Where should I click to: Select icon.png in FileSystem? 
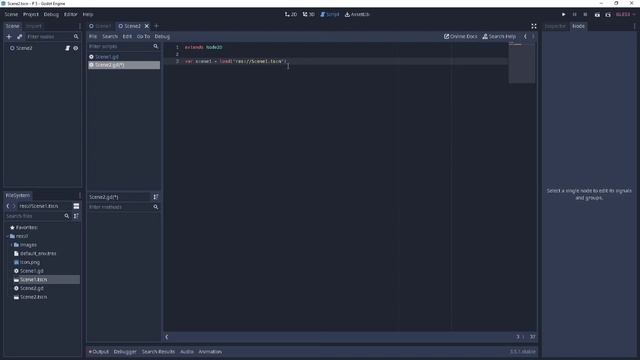tap(30, 262)
